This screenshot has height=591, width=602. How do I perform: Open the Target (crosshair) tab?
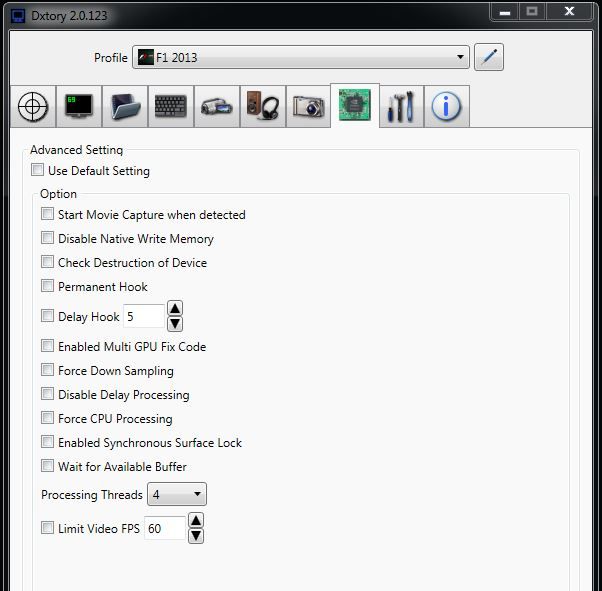[x=33, y=106]
